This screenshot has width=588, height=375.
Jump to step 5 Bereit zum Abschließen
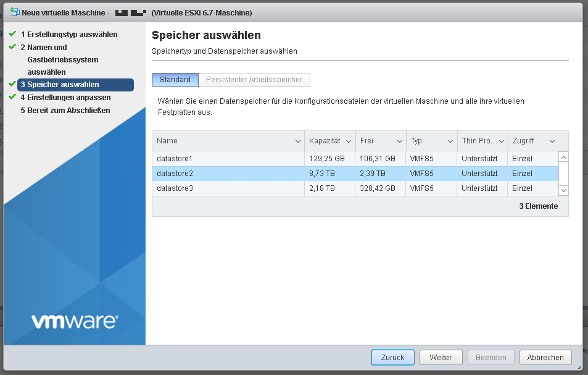[x=68, y=111]
